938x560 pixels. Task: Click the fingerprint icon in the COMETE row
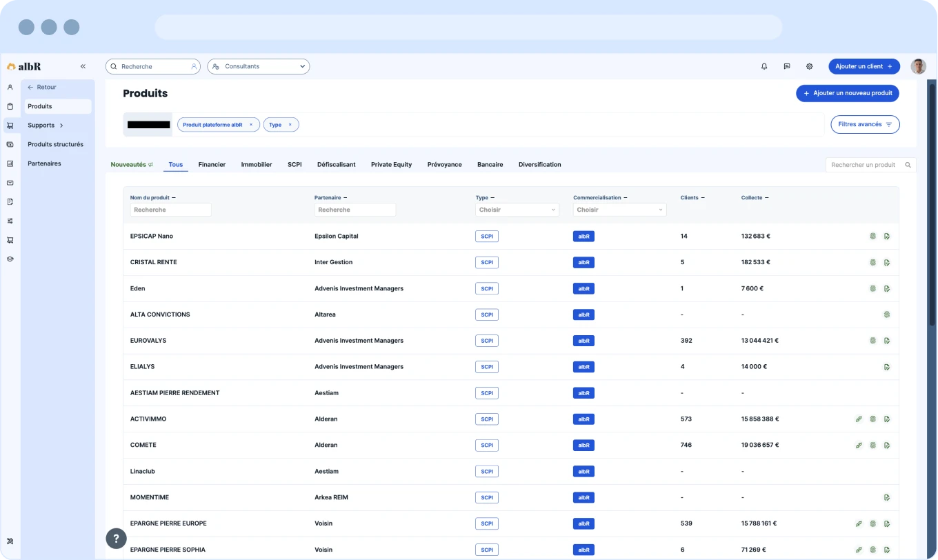[872, 446]
